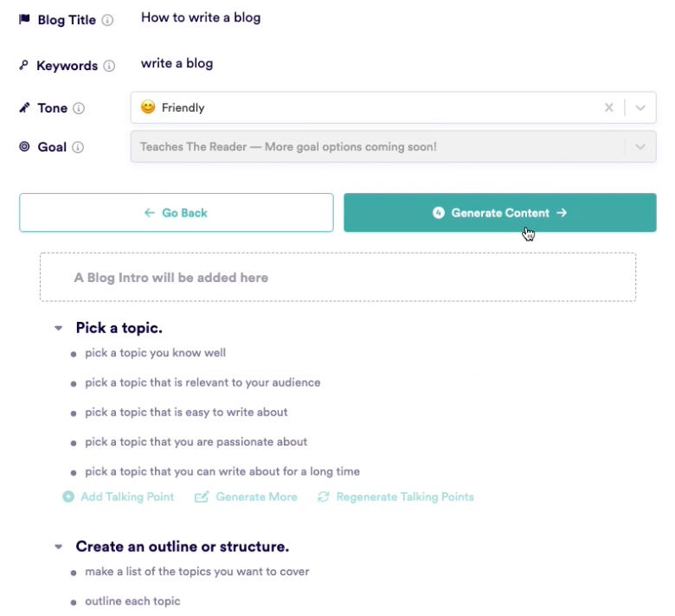Click the Tone info icon
This screenshot has height=616, width=675.
tap(79, 108)
